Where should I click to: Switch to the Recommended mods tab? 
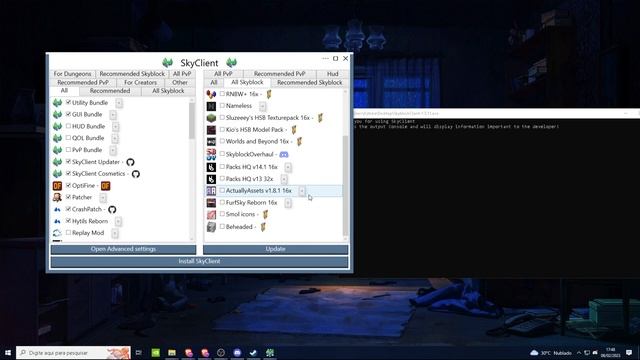(110, 91)
